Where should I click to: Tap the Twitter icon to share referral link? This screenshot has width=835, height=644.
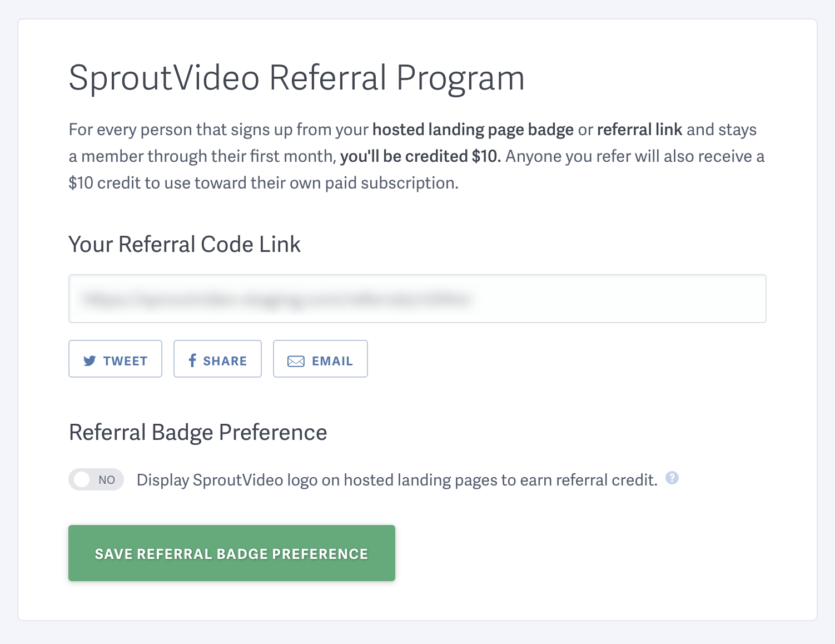coord(90,360)
